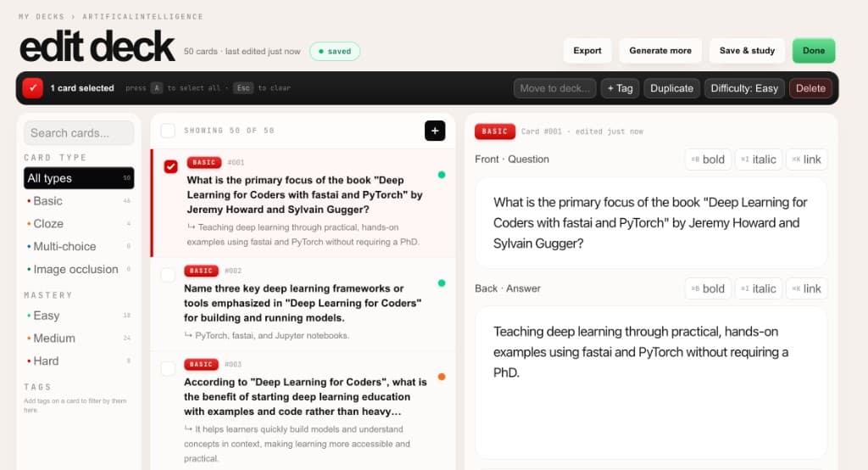Filter by Basic card type

tap(79, 200)
